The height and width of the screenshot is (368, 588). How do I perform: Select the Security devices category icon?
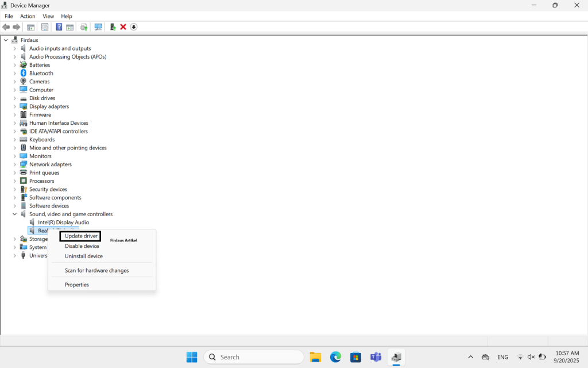click(23, 189)
